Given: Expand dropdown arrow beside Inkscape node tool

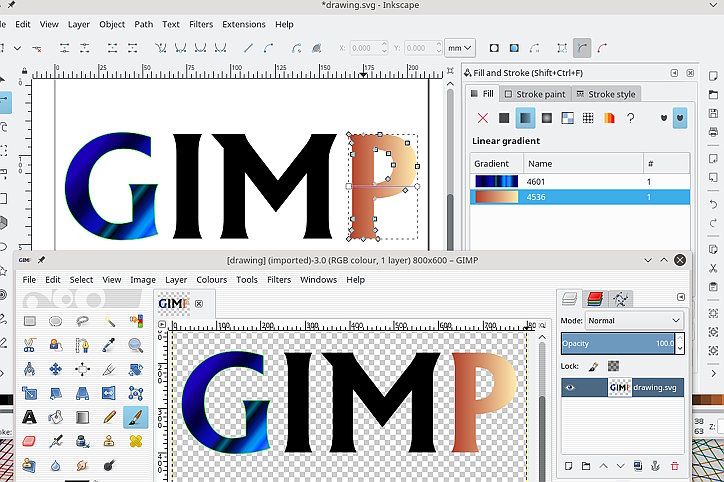Looking at the screenshot, I should point(17,48).
